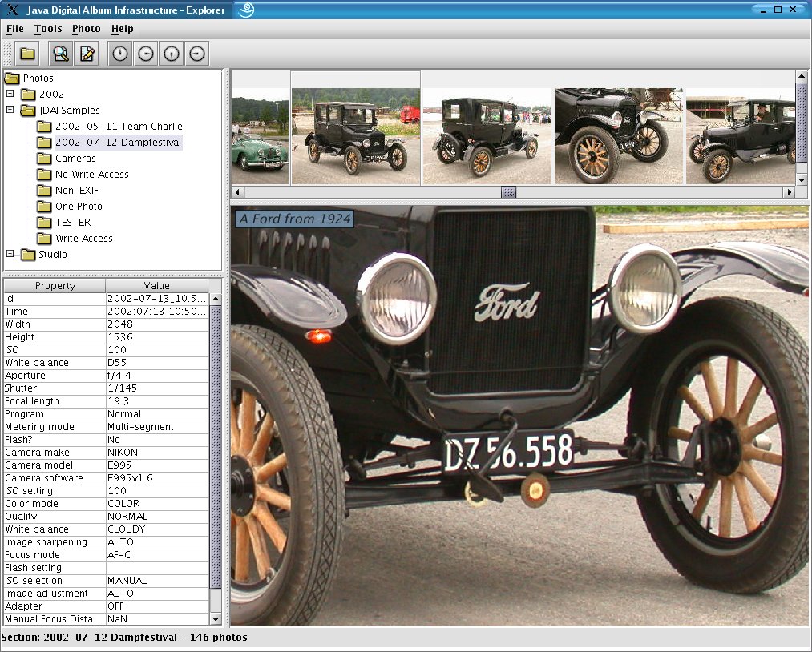Click the thumbnail strip scroll-up arrow
This screenshot has width=812, height=652.
tap(802, 77)
